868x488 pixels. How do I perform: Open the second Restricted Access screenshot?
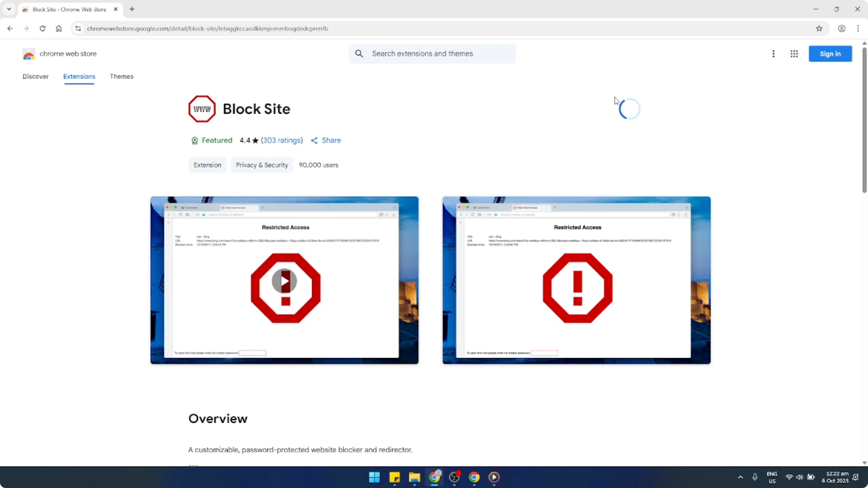point(576,280)
